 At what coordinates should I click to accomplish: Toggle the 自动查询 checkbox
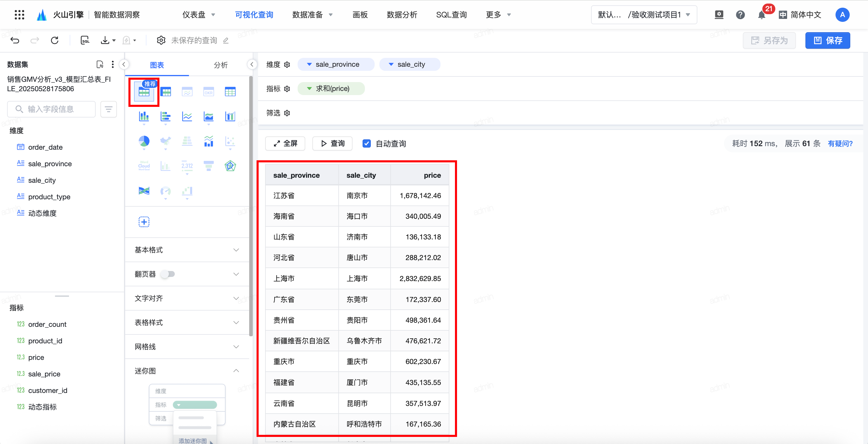(367, 144)
